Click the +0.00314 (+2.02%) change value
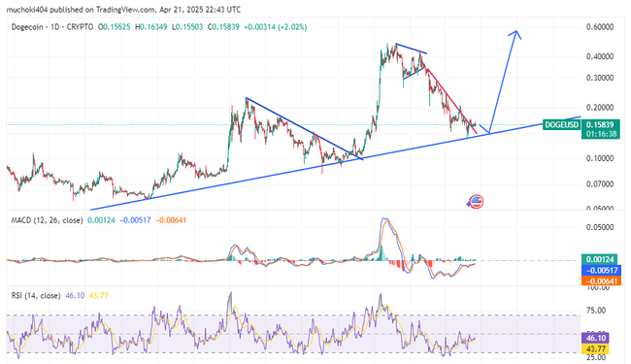Viewport: 631px width, 364px height. click(276, 27)
